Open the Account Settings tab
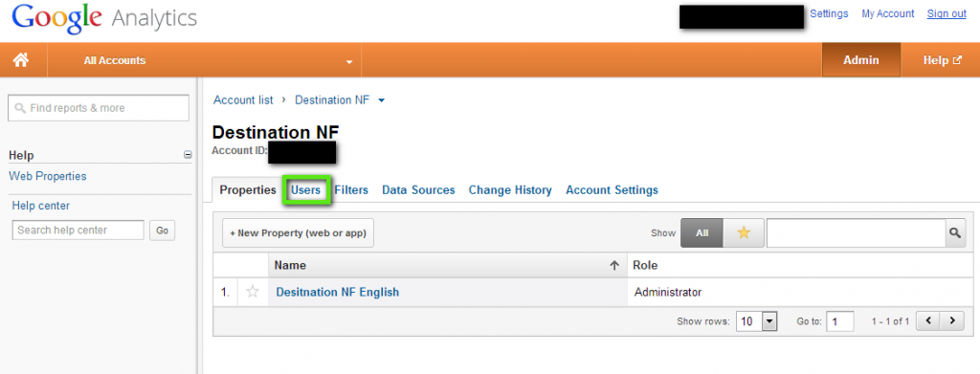Viewport: 980px width, 374px height. (612, 189)
